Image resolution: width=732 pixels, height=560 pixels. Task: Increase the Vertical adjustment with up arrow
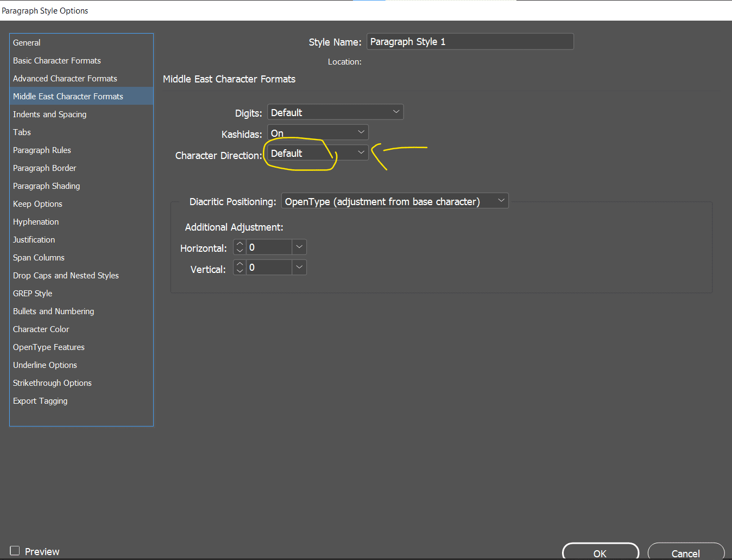click(x=240, y=264)
